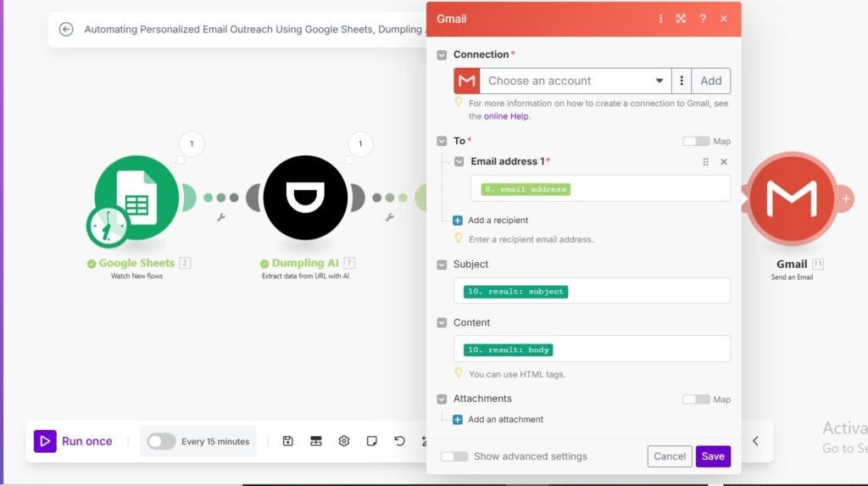868x486 pixels.
Task: Click the Gmail module label on canvas
Action: tap(792, 265)
